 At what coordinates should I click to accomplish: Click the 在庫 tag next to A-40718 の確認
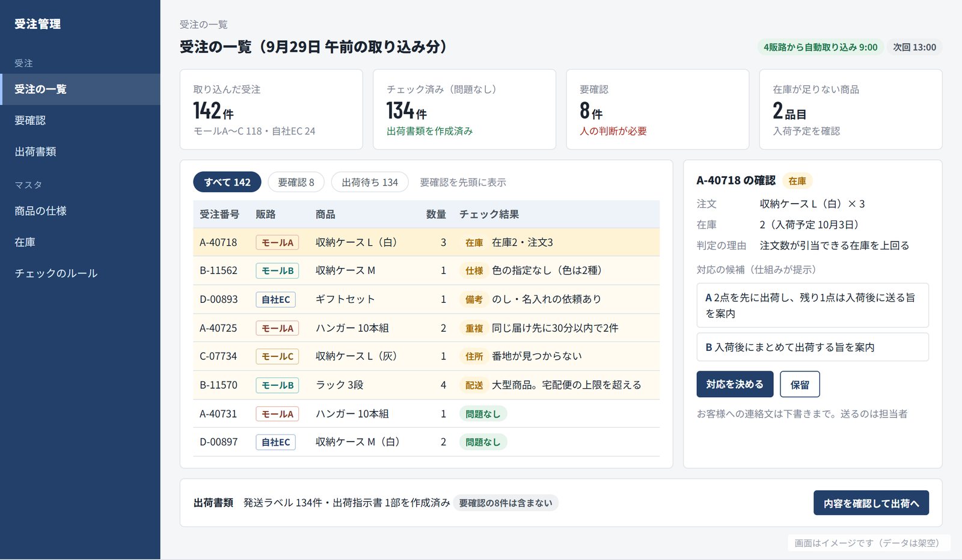point(797,181)
